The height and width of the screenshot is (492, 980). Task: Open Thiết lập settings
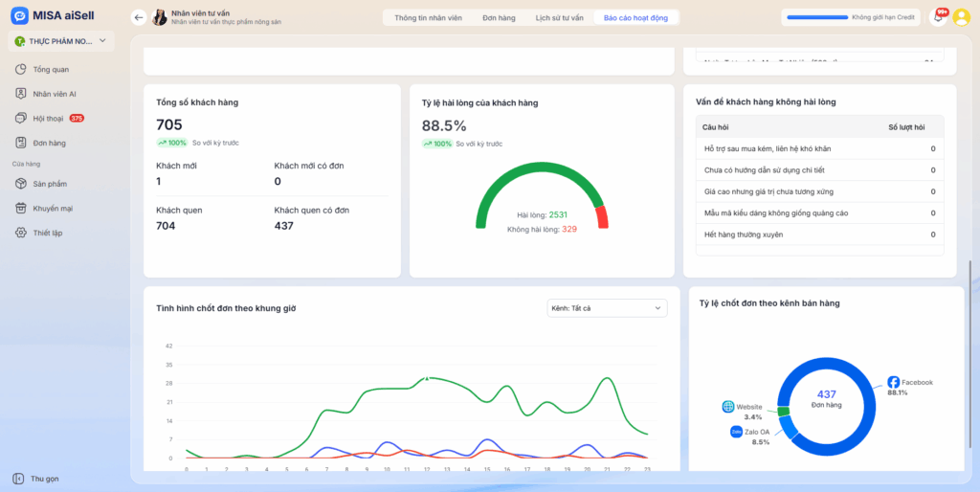[x=47, y=233]
